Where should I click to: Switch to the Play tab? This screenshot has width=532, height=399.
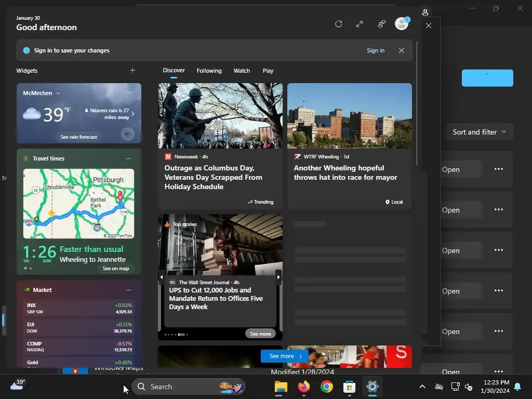pyautogui.click(x=268, y=71)
